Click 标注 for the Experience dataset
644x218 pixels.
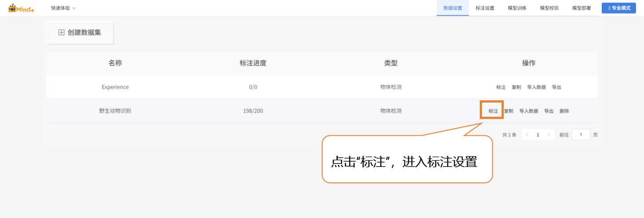(x=501, y=87)
